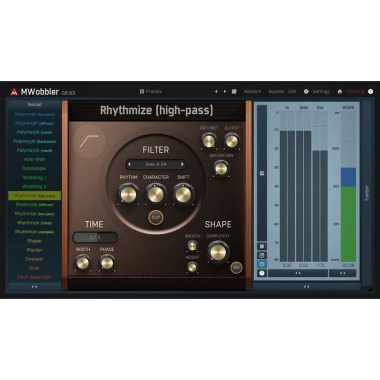Click the meter panel help icon
The image size is (380, 380).
point(262,273)
